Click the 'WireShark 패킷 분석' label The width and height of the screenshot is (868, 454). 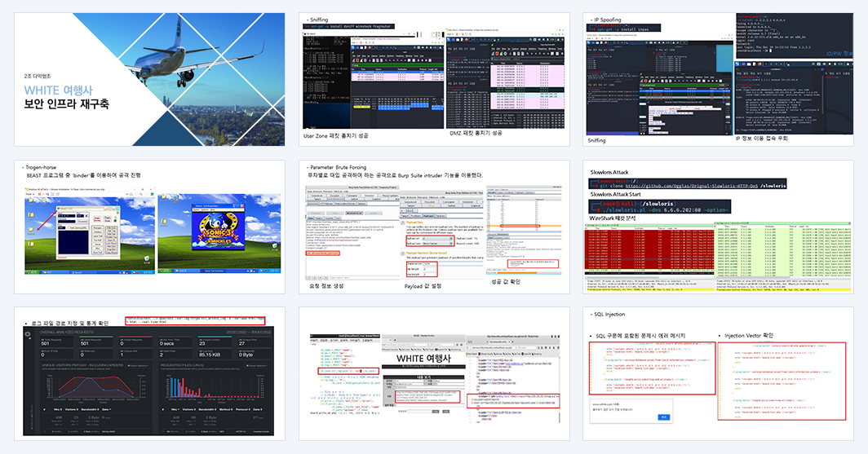pyautogui.click(x=612, y=218)
